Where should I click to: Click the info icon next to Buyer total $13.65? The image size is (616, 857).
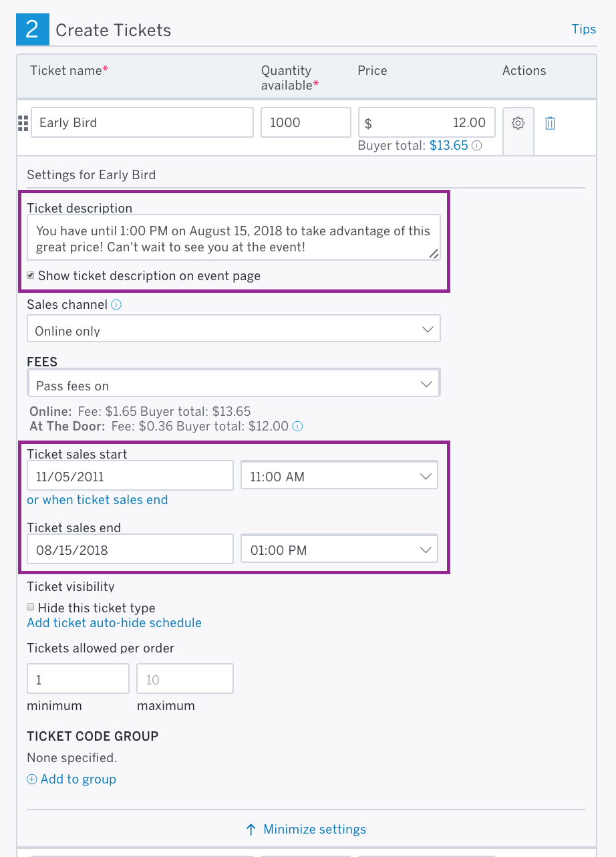(x=476, y=145)
